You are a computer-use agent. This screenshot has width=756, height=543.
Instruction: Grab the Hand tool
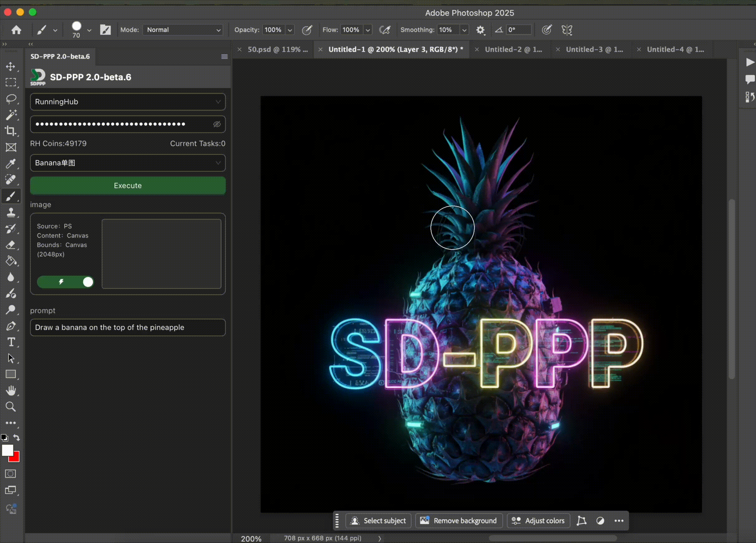(x=11, y=391)
